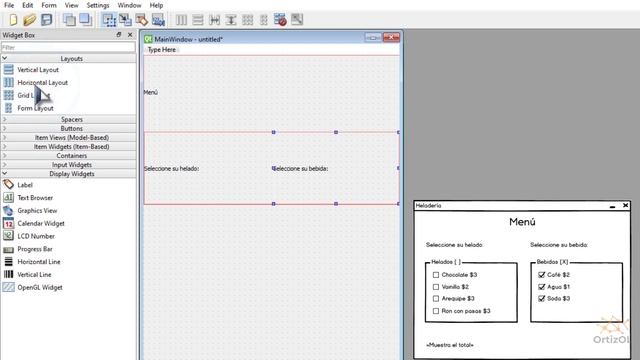The height and width of the screenshot is (360, 640).
Task: Open the Help menu
Action: pos(156,5)
